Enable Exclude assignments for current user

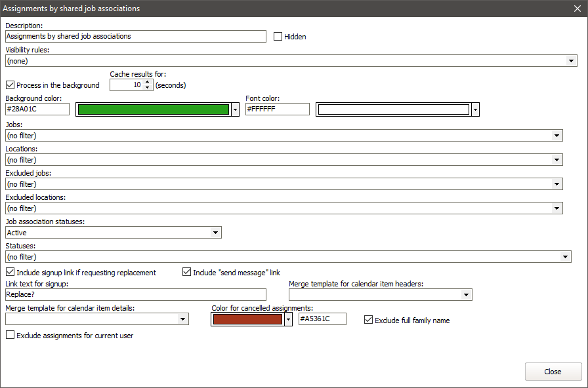coord(10,336)
